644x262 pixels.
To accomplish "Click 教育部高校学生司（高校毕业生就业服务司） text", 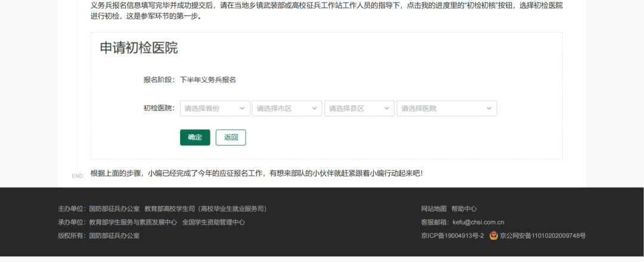I will (x=206, y=208).
